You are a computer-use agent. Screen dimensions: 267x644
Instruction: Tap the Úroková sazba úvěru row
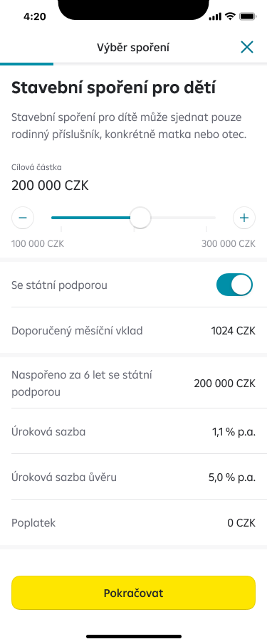134,477
